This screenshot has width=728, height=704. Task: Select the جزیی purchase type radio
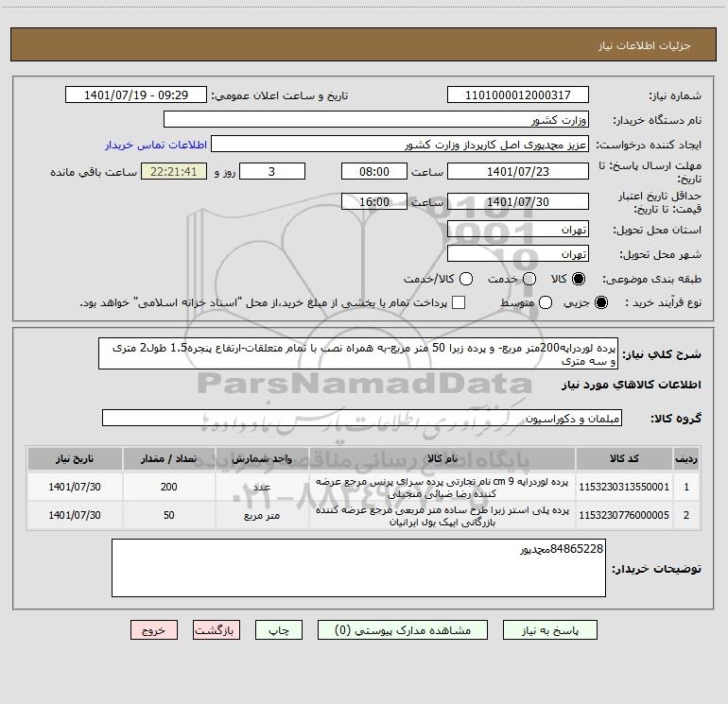600,302
